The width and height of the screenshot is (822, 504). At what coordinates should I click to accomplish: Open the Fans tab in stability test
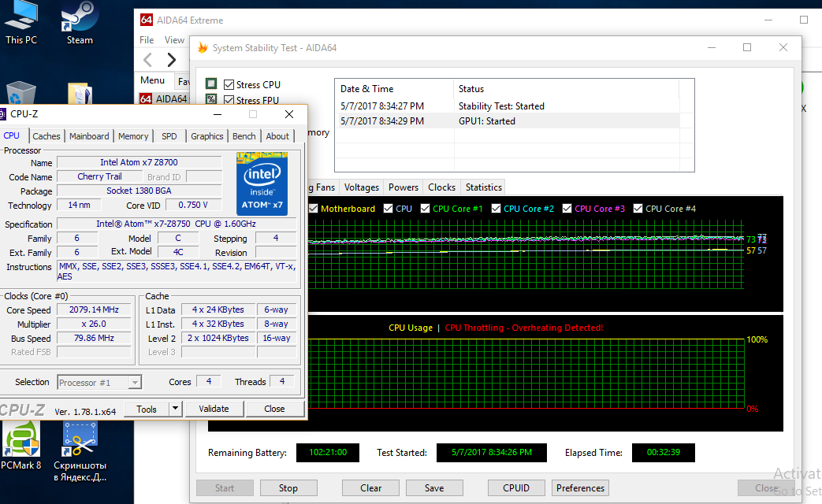point(325,187)
